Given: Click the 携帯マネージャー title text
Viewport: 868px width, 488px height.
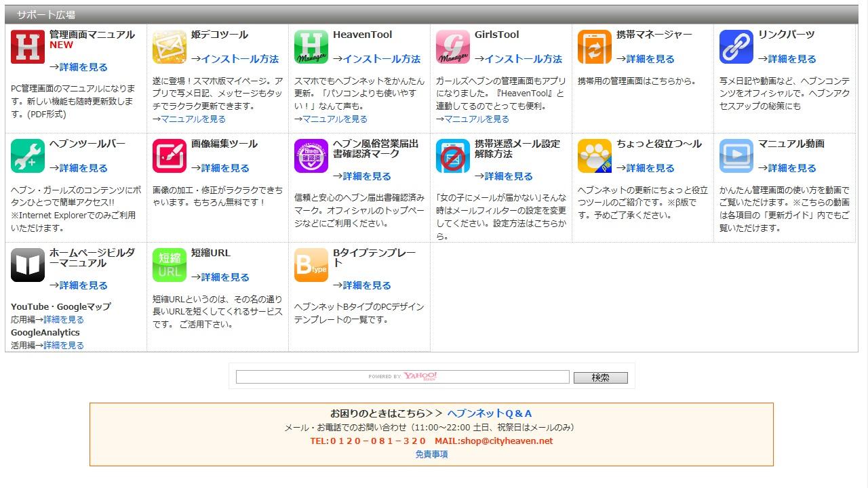Looking at the screenshot, I should 654,35.
